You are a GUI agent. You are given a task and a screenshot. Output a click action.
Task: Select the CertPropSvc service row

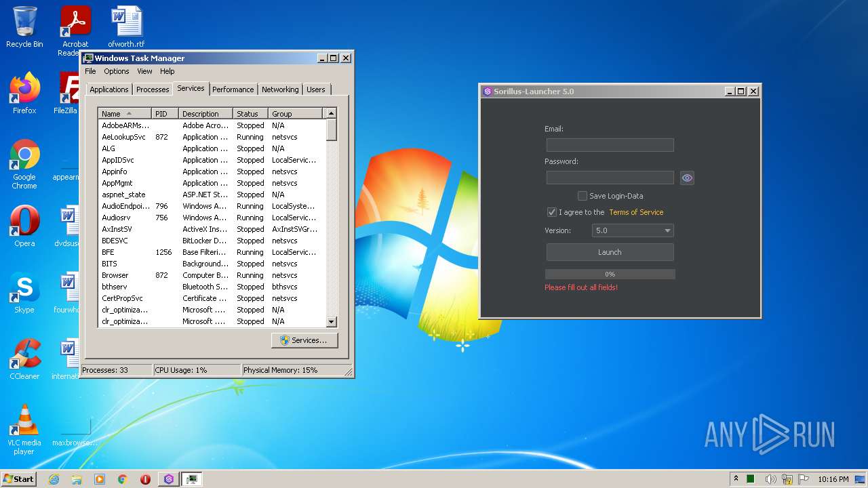[212, 298]
